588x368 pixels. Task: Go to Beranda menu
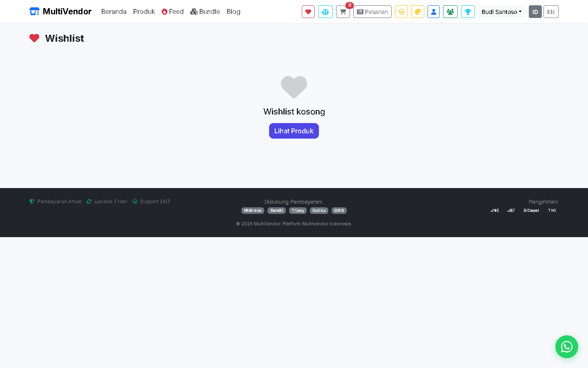click(x=114, y=11)
